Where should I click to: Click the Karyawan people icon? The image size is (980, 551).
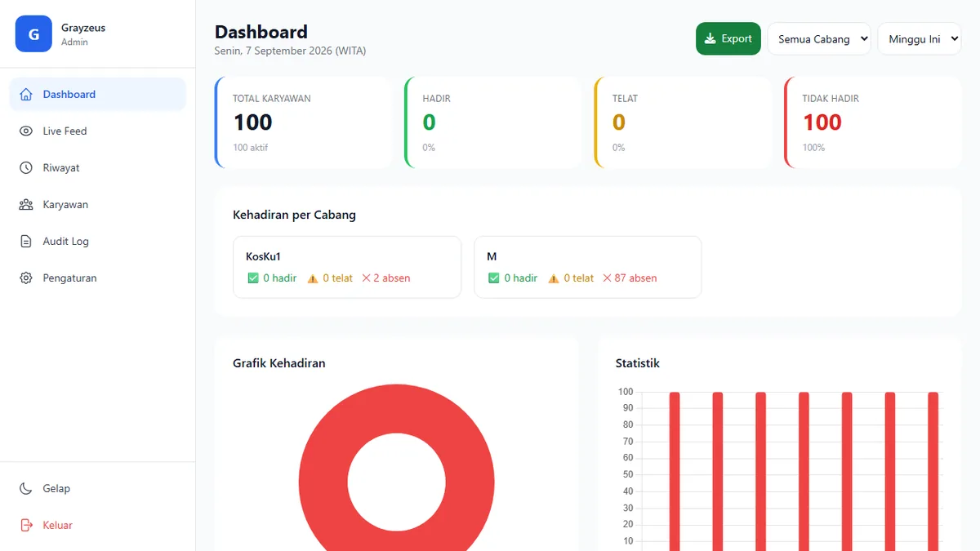pos(26,204)
